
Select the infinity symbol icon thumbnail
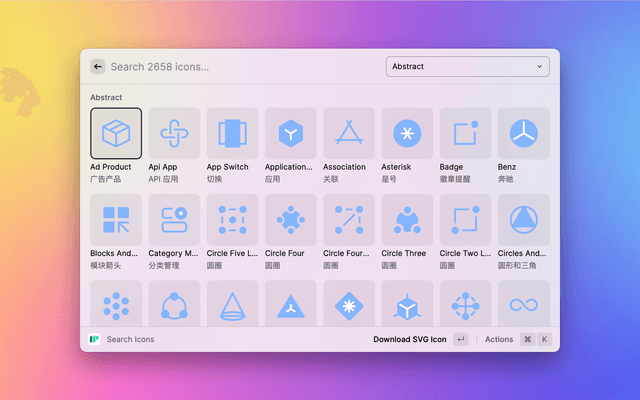[523, 304]
